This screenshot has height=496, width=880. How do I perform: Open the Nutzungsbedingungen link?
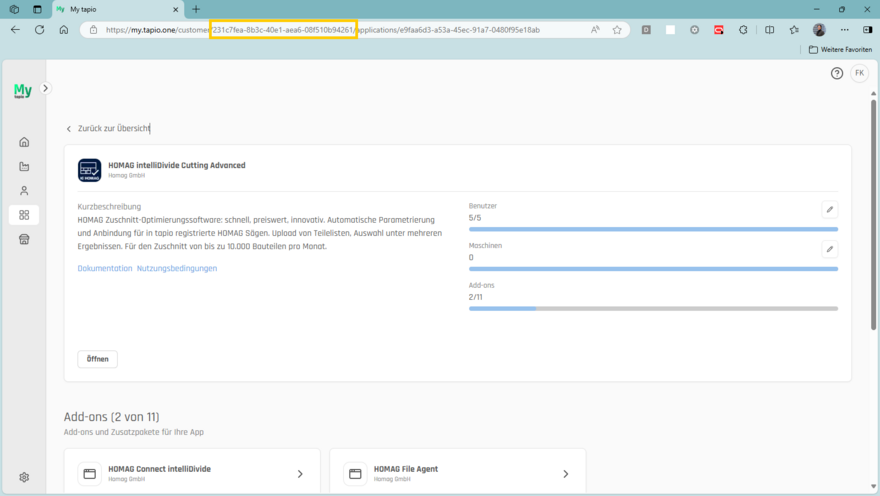click(177, 268)
